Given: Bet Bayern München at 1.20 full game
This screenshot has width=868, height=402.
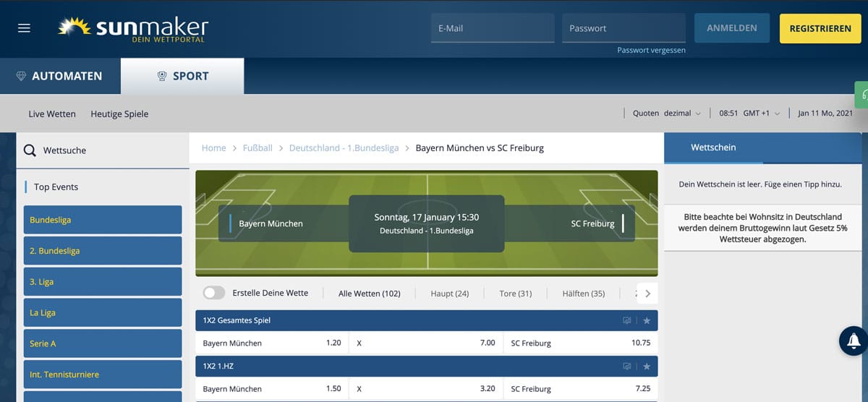Looking at the screenshot, I should click(x=272, y=343).
